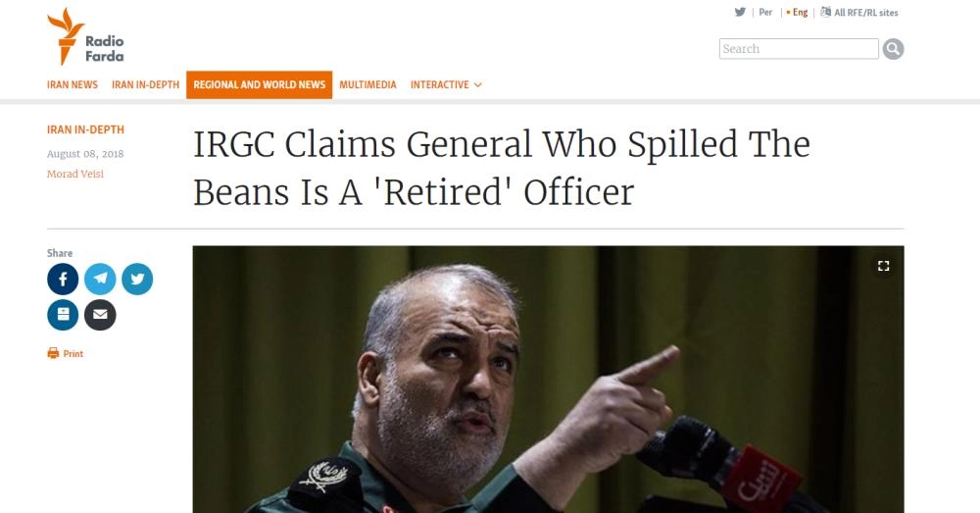The height and width of the screenshot is (513, 980).
Task: Expand the Interactive dropdown menu
Action: pyautogui.click(x=446, y=85)
